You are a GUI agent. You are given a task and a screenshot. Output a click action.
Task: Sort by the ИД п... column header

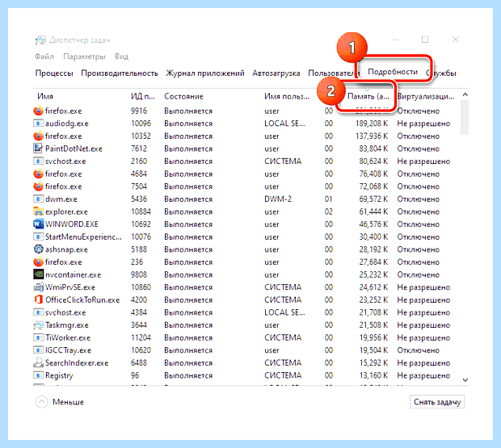143,96
